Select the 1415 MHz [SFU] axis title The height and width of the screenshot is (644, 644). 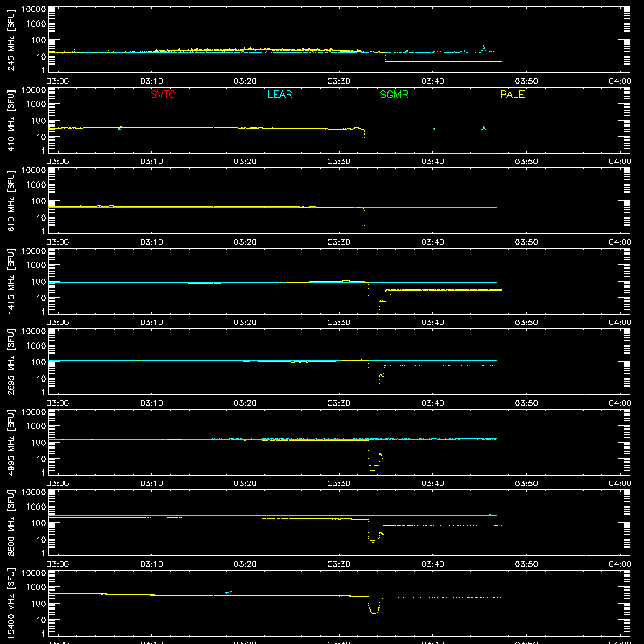pos(11,282)
